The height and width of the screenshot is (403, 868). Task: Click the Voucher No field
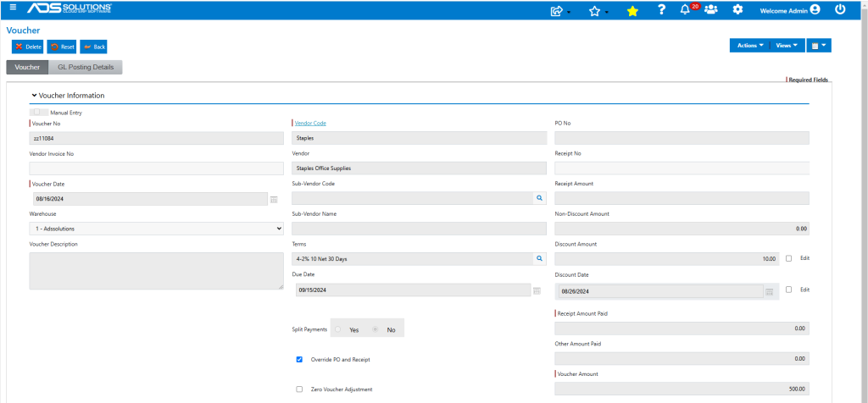coord(156,138)
